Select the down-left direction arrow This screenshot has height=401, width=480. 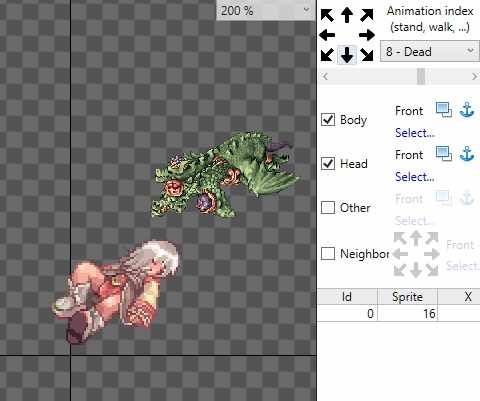click(327, 55)
